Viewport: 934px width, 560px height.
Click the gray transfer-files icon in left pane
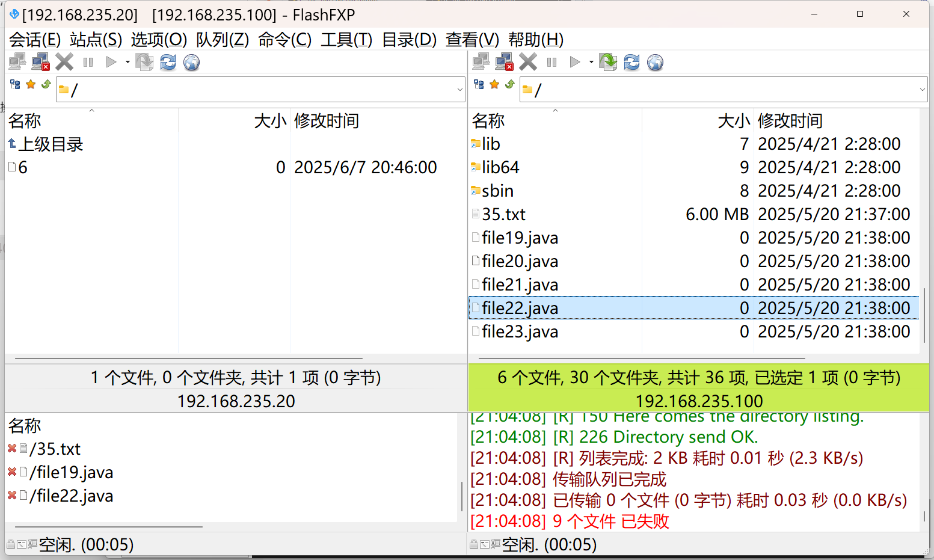pos(144,62)
